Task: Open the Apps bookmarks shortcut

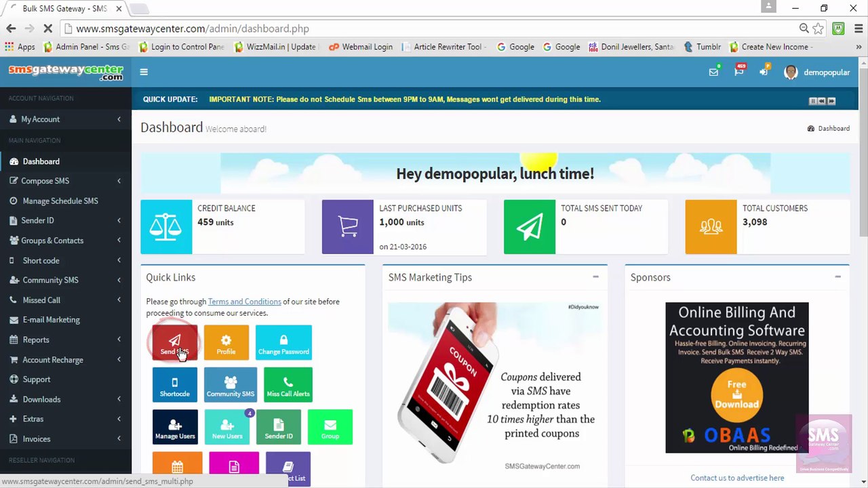Action: (x=20, y=47)
